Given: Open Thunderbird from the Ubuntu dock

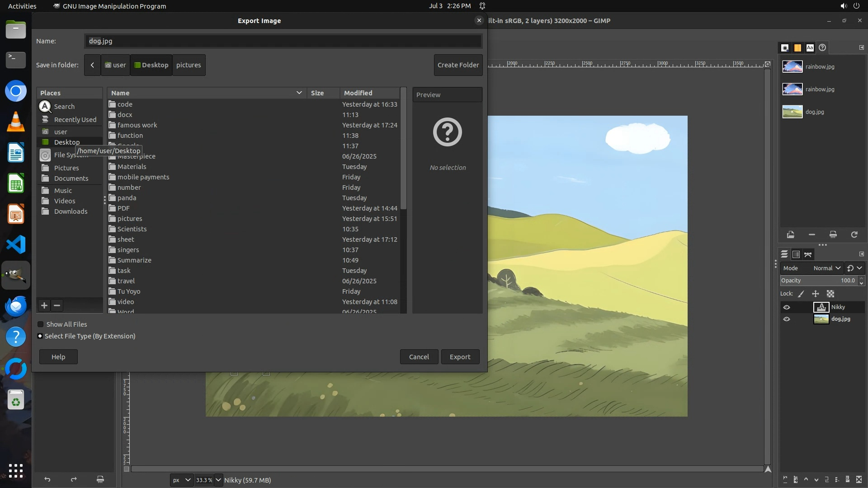Looking at the screenshot, I should click(16, 306).
